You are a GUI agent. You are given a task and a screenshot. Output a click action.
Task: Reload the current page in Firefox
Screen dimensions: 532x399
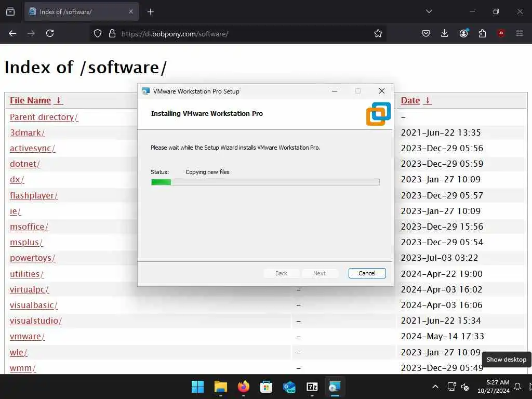pos(50,33)
